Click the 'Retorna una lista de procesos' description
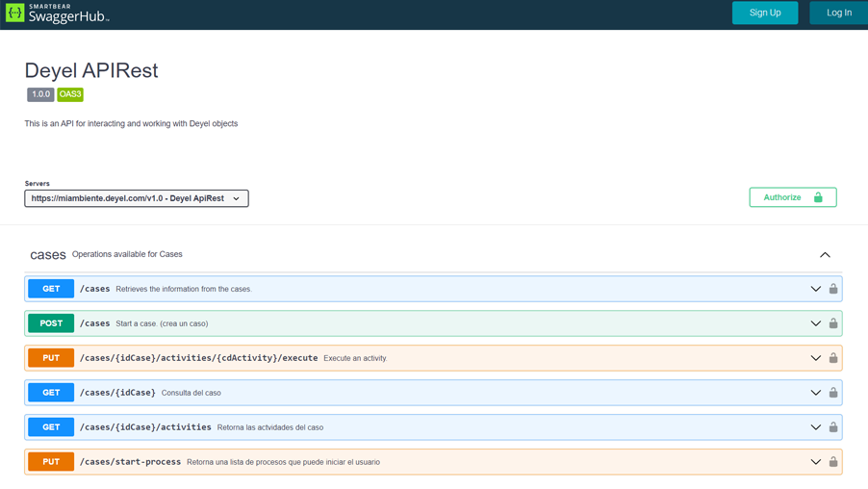This screenshot has height=489, width=868. 284,462
